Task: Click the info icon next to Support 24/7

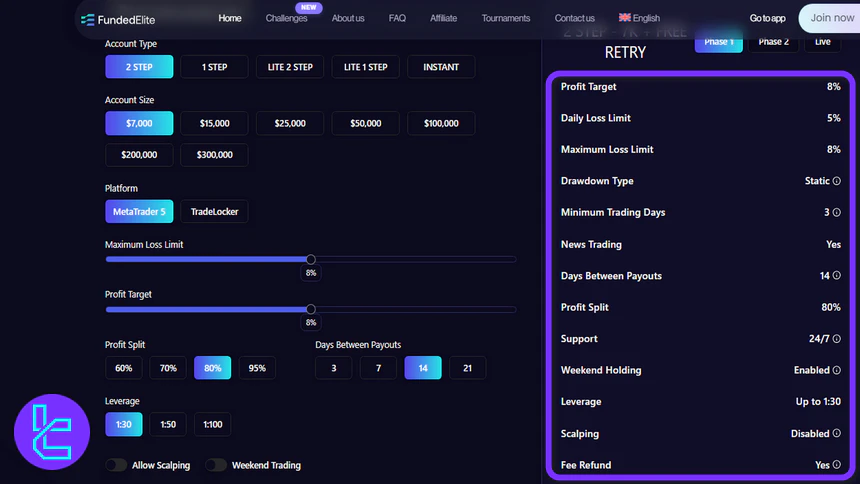Action: (x=837, y=339)
